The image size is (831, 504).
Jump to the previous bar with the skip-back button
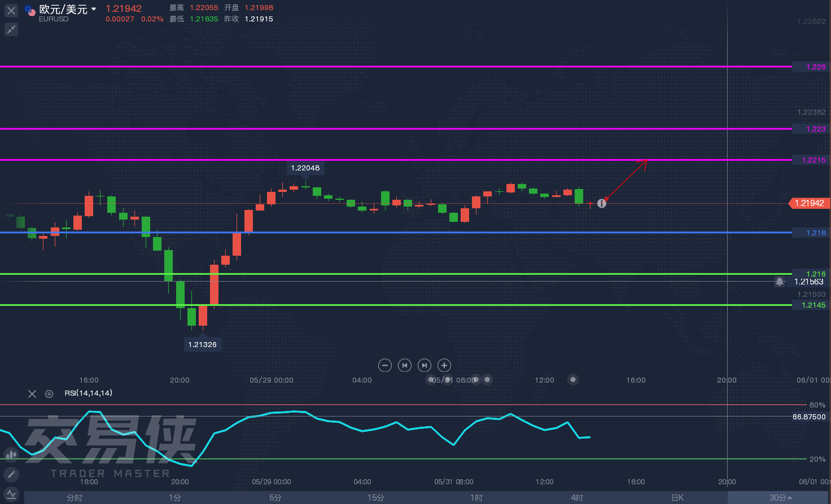point(405,365)
